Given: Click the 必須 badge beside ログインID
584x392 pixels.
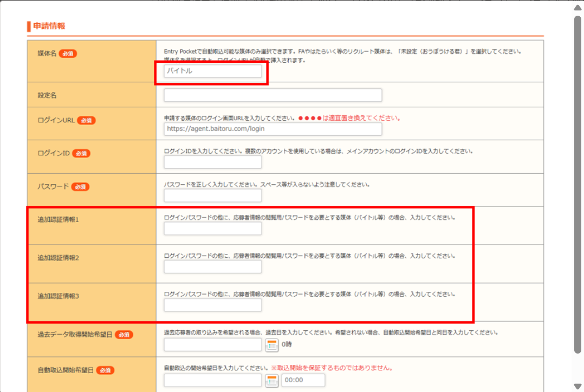Looking at the screenshot, I should click(x=81, y=153).
